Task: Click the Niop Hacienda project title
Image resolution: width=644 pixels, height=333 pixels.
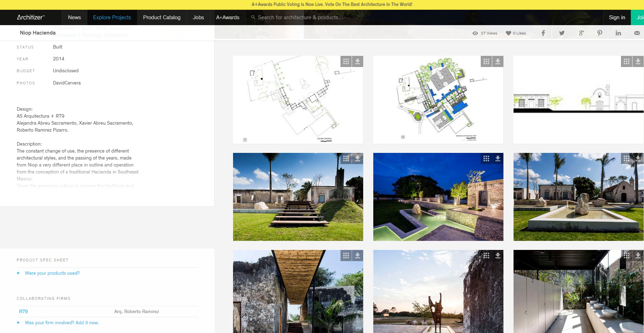Action: click(38, 32)
